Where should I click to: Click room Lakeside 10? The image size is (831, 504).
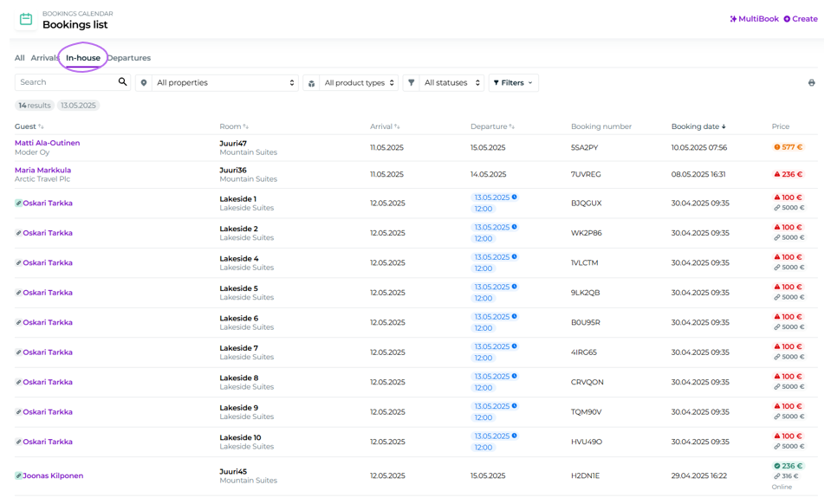pos(241,437)
